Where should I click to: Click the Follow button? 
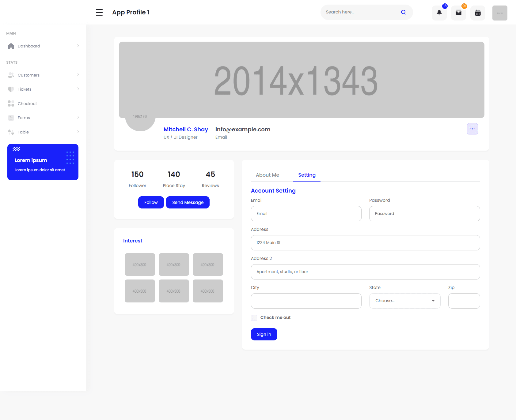[x=151, y=202]
